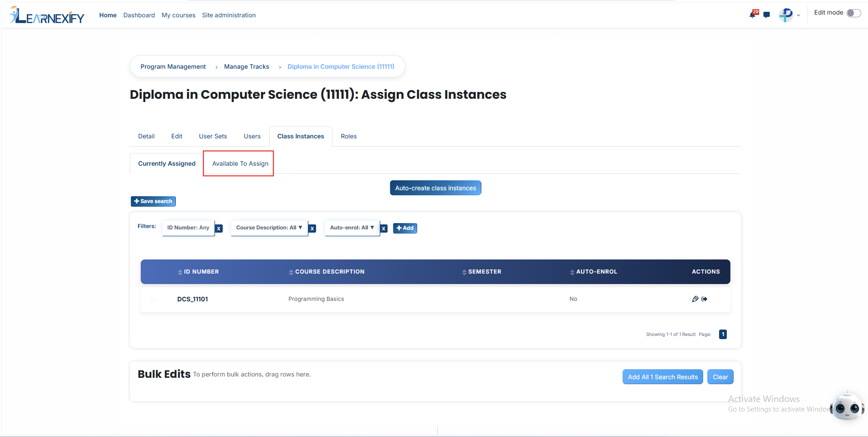Click the LearNexify logo
The height and width of the screenshot is (437, 868).
47,15
